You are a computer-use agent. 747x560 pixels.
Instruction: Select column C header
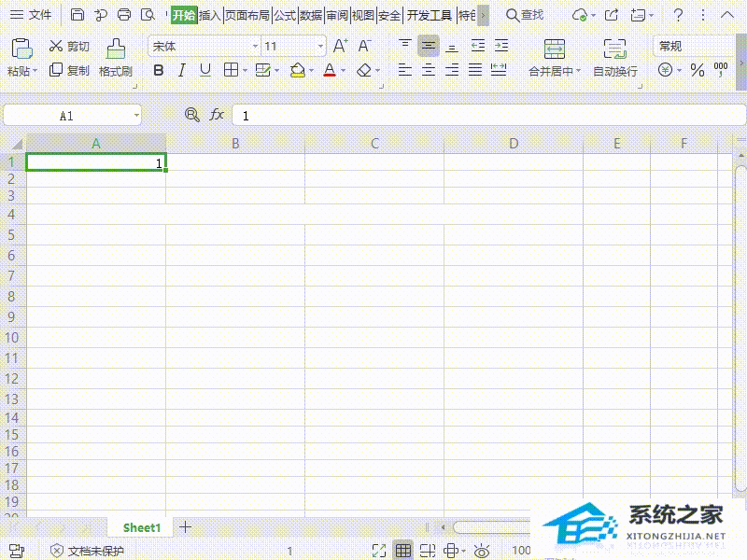coord(374,144)
